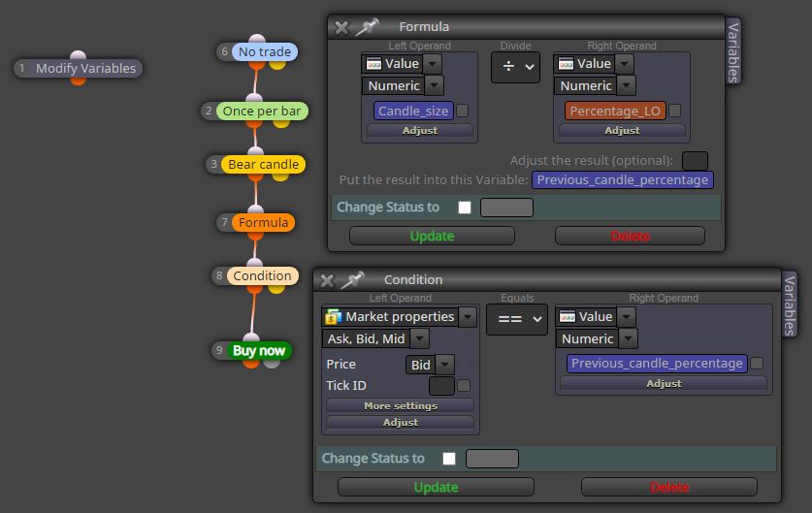Click the Tick ID input box

(441, 386)
